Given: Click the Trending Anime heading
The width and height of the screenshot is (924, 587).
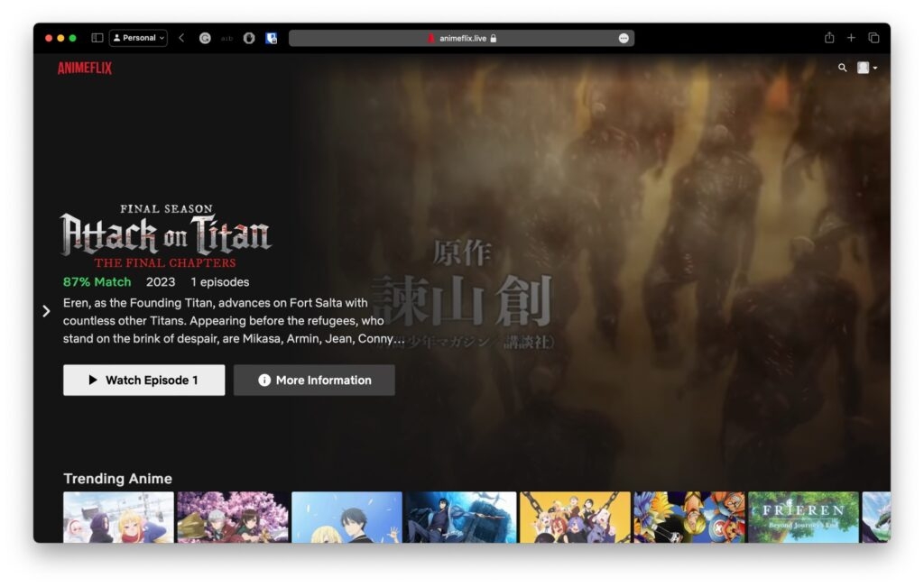Looking at the screenshot, I should (x=118, y=479).
